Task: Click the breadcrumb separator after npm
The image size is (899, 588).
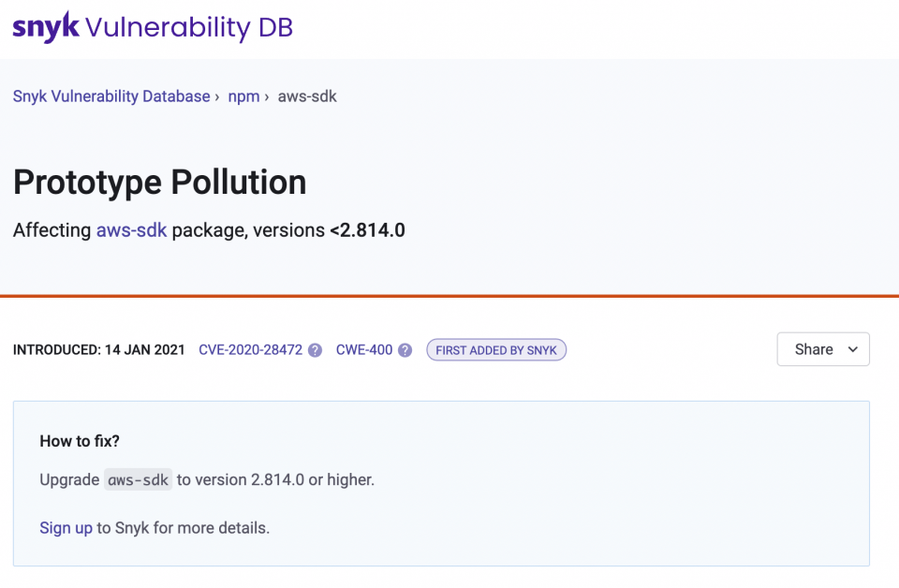Action: [269, 96]
